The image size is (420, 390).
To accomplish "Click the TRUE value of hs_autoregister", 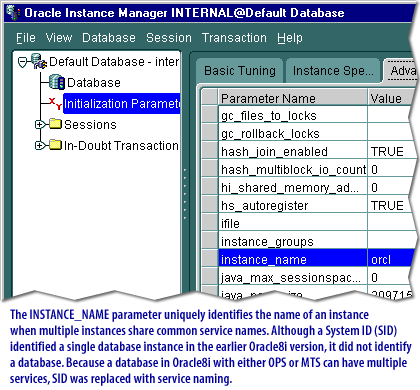I will click(x=387, y=206).
